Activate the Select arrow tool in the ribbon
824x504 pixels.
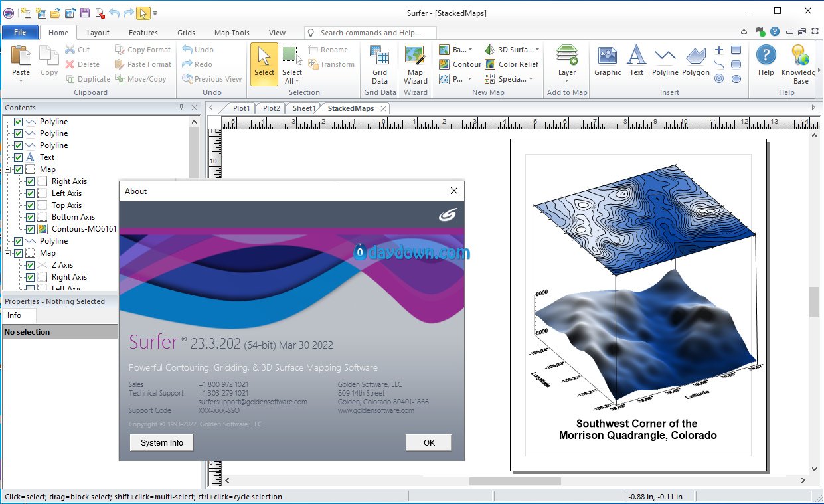coord(264,64)
